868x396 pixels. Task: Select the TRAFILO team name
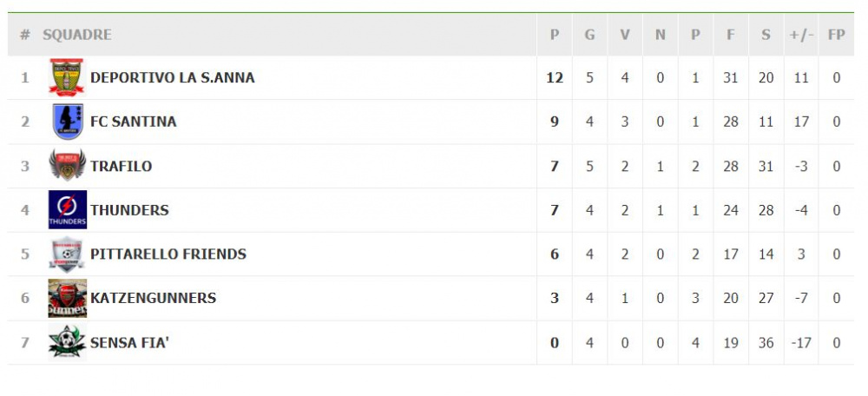point(122,166)
